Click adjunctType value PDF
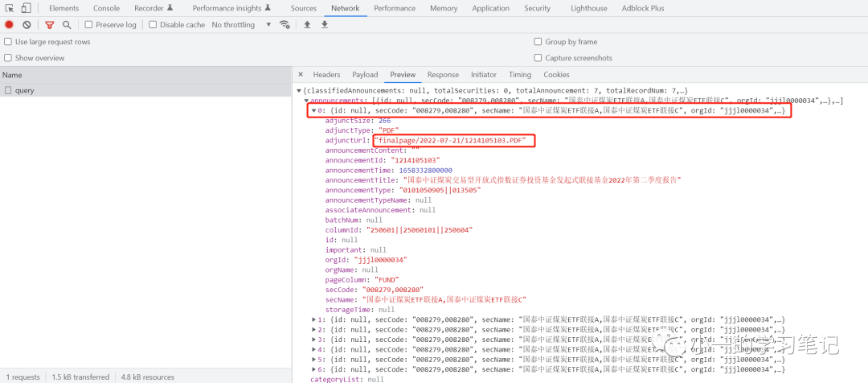 [x=387, y=130]
